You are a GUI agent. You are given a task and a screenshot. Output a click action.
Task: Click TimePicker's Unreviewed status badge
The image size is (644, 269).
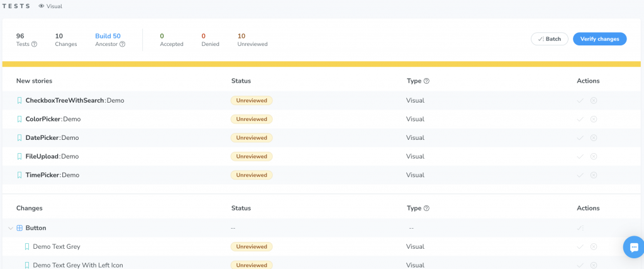tap(252, 175)
